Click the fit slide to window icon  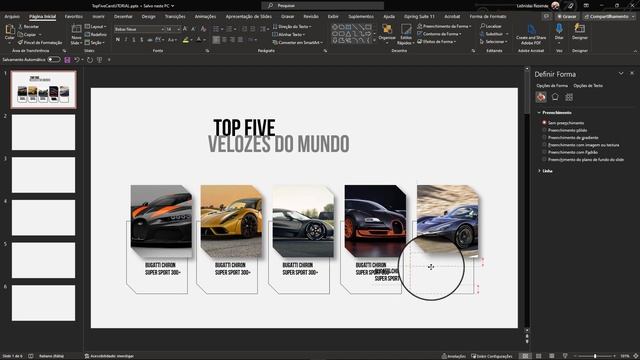[x=636, y=356]
